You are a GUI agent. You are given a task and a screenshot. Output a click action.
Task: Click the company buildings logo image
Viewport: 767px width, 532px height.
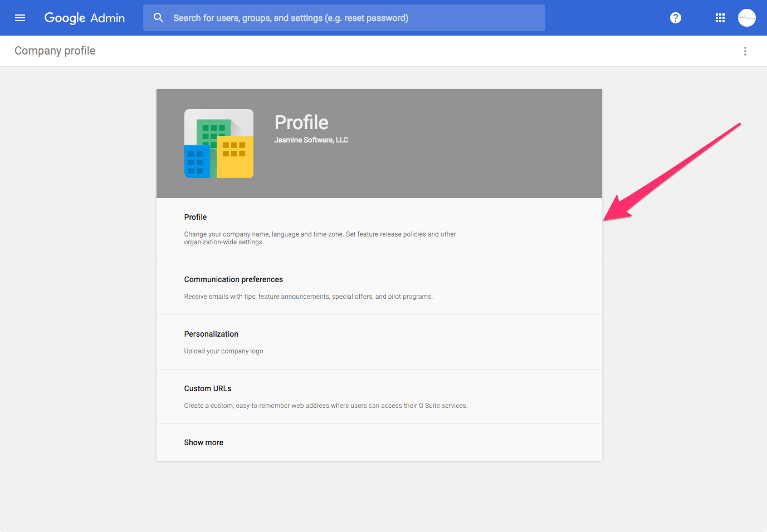click(219, 144)
